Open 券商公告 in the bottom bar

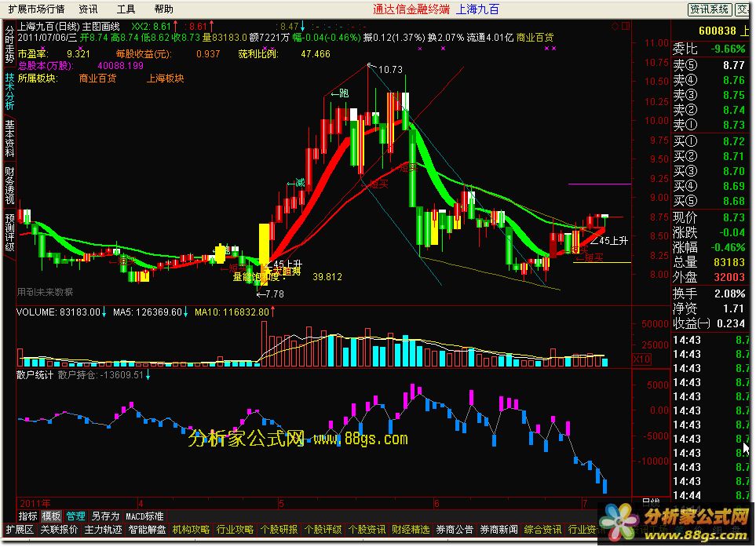click(455, 530)
